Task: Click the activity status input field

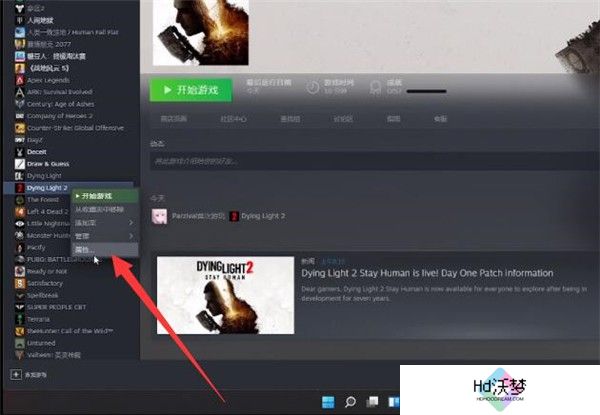Action: (375, 161)
